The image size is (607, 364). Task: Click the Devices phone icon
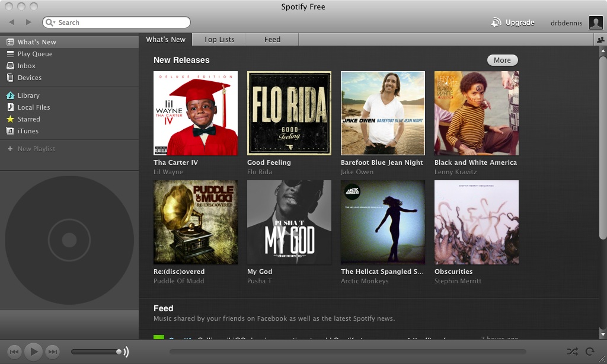[11, 78]
